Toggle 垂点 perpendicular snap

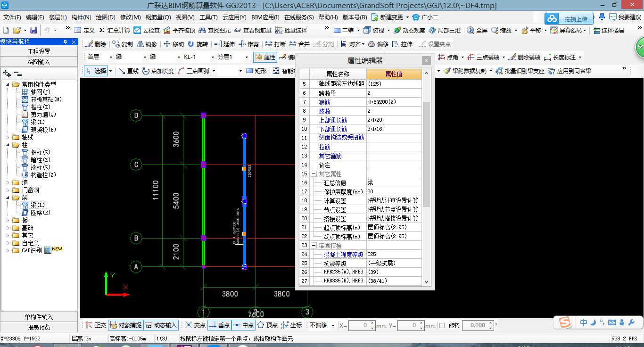point(219,325)
